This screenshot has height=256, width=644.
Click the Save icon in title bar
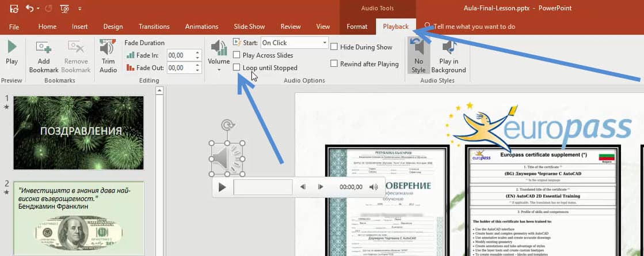pyautogui.click(x=14, y=8)
